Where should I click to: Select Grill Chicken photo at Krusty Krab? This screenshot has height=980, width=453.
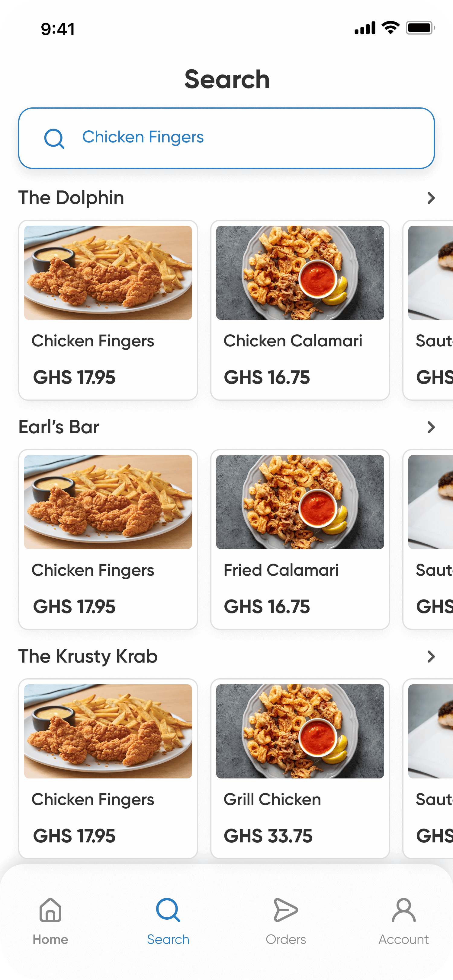coord(300,731)
